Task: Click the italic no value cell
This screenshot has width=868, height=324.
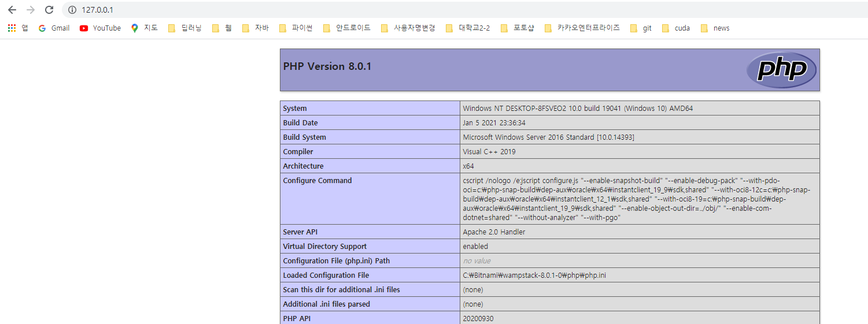Action: (477, 261)
